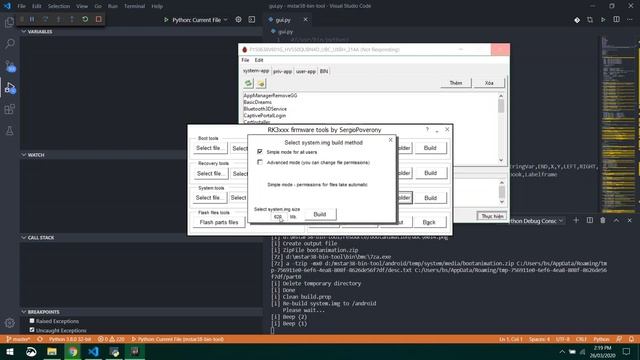Open the Python Debug Console terminal dropdown
640x360 pixels.
(x=536, y=221)
